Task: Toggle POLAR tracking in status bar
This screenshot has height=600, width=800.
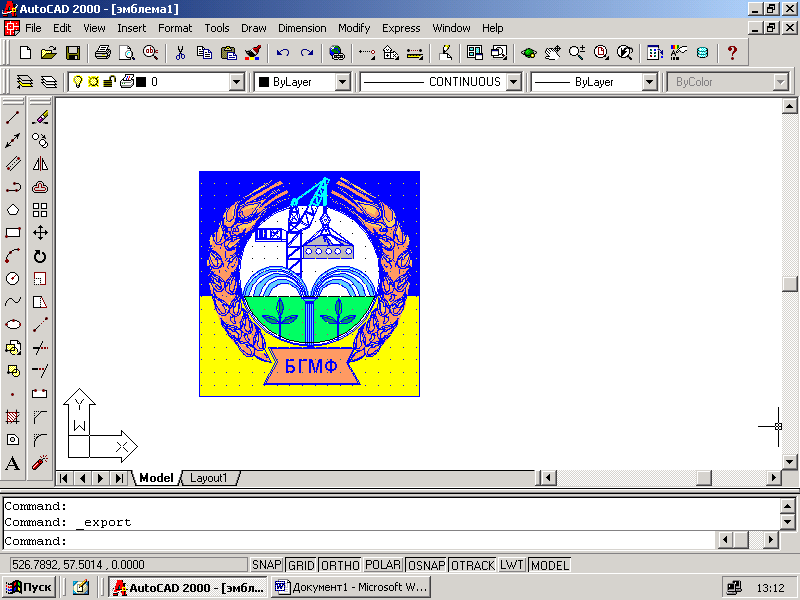Action: (x=383, y=565)
